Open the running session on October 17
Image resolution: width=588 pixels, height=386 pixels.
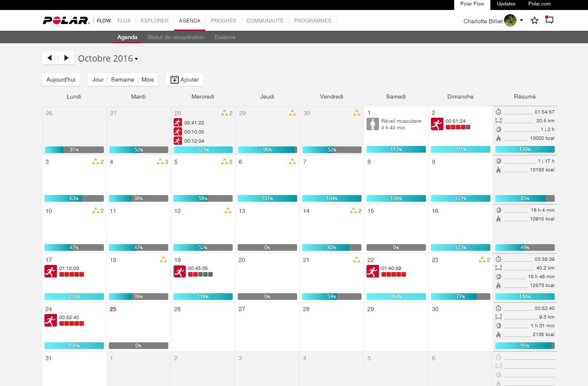pos(51,271)
